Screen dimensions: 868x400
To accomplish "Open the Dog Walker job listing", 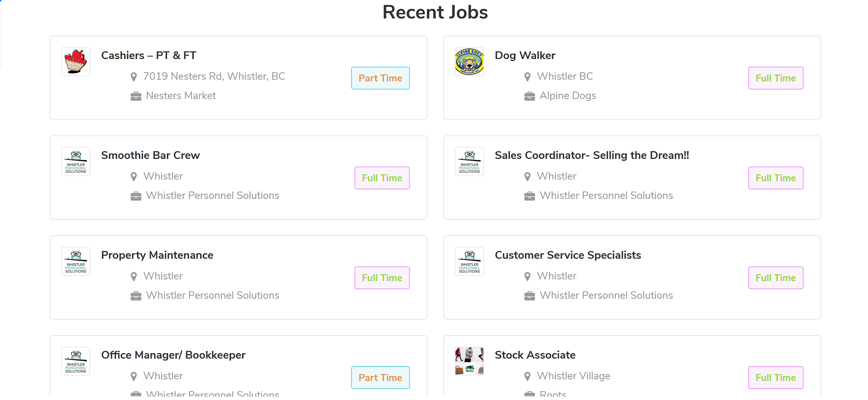I will 525,55.
